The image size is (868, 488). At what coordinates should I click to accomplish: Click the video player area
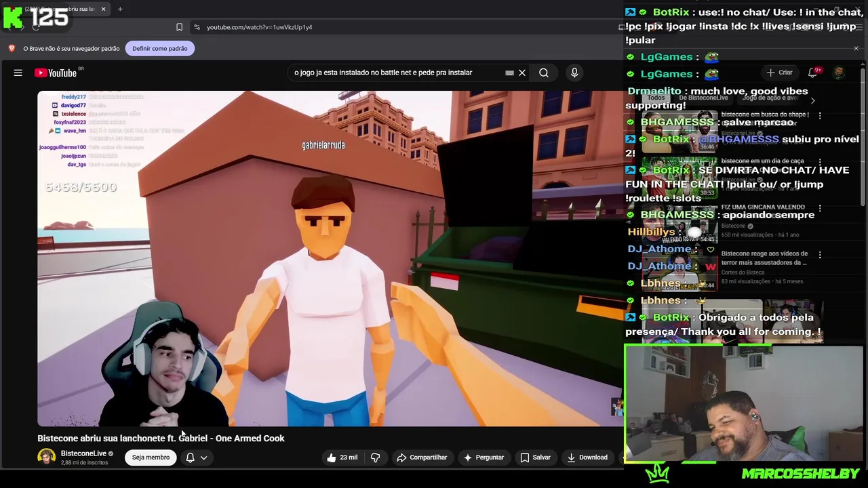pyautogui.click(x=330, y=258)
